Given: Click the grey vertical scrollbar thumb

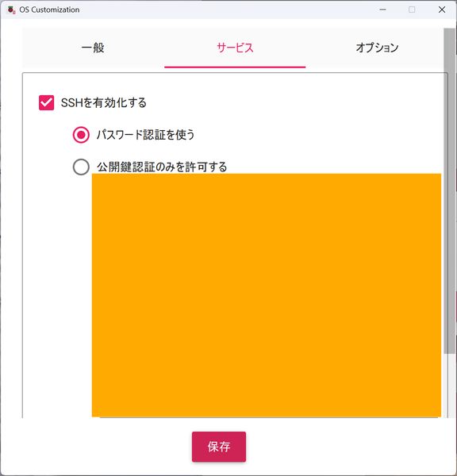Looking at the screenshot, I should pyautogui.click(x=450, y=191).
